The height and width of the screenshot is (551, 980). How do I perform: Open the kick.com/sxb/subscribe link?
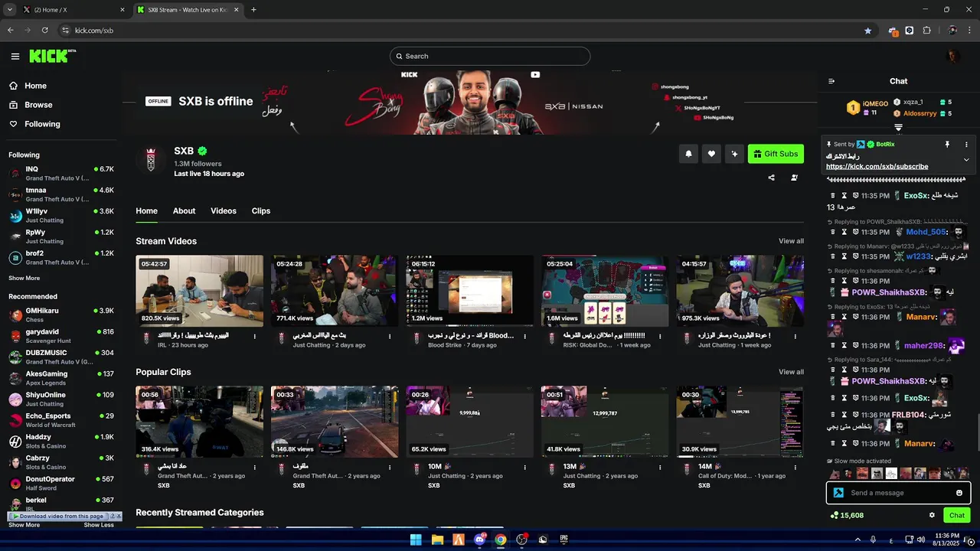[x=877, y=166]
